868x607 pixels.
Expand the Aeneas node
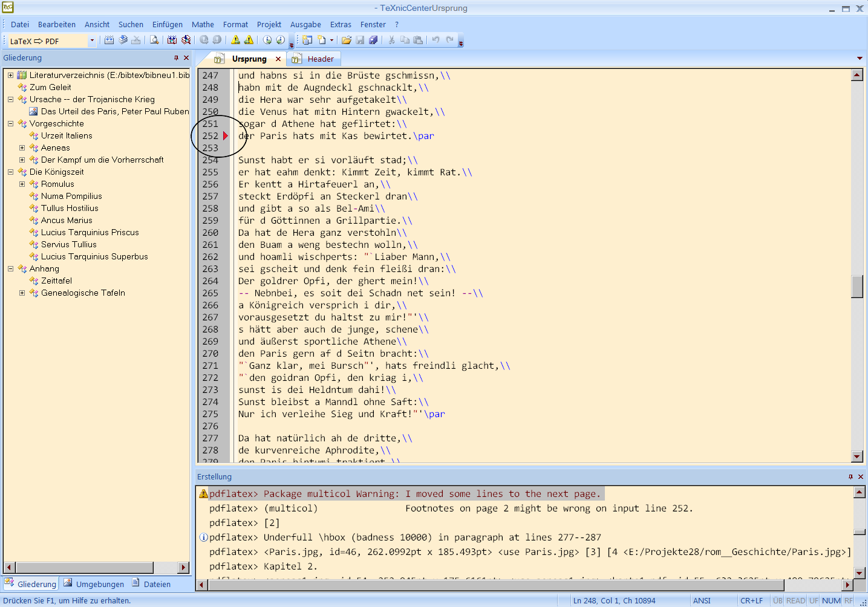22,148
